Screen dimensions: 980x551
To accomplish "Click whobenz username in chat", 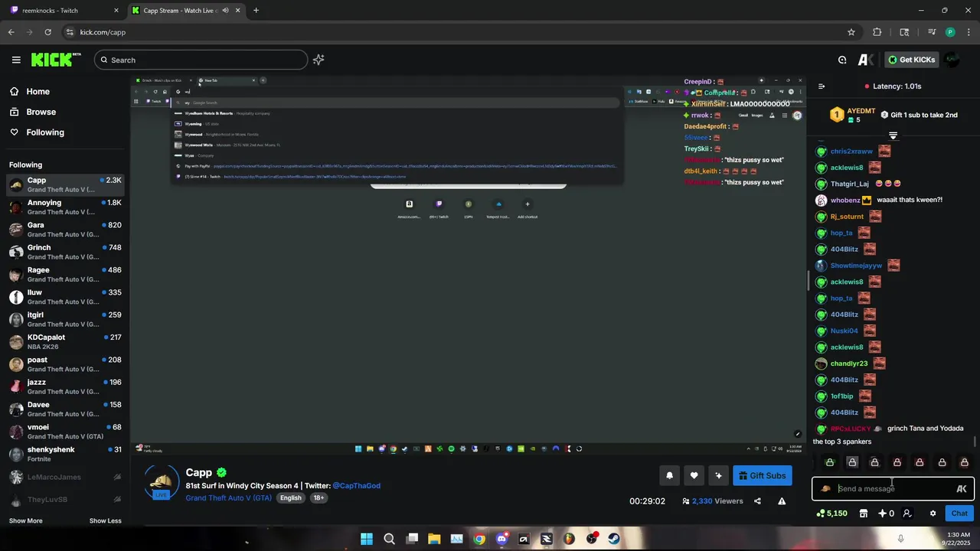I will 845,201.
